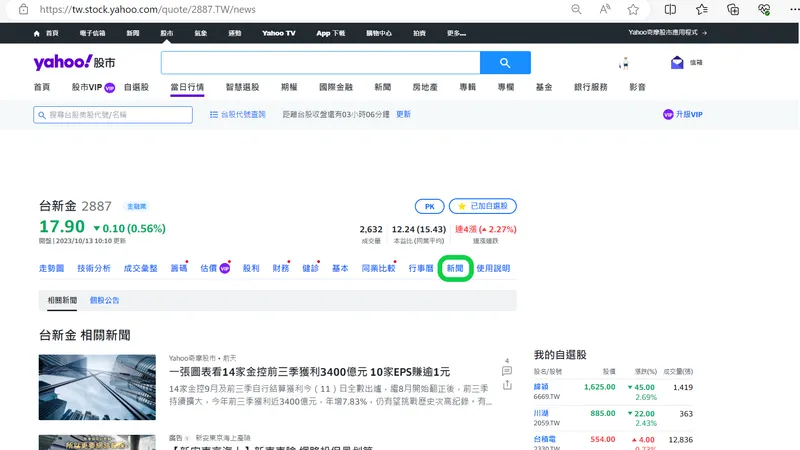
Task: Open the 信箱 mail envelope icon
Action: 677,62
